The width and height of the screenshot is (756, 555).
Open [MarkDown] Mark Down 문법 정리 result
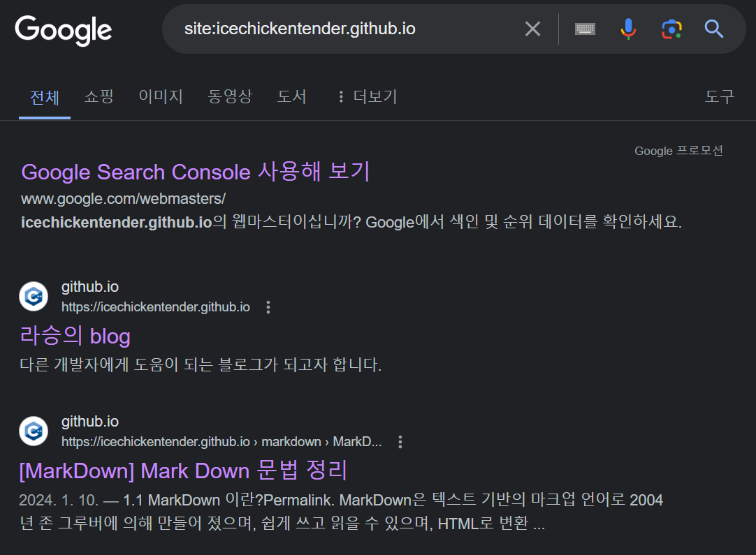[x=183, y=471]
